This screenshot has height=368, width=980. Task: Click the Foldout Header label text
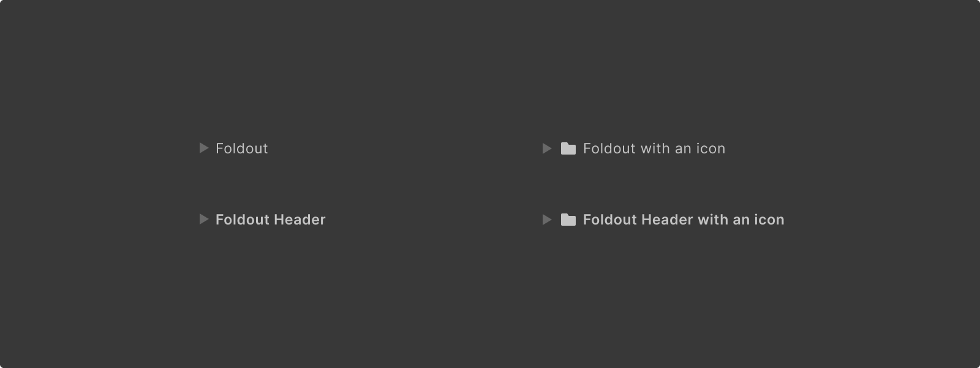point(269,220)
